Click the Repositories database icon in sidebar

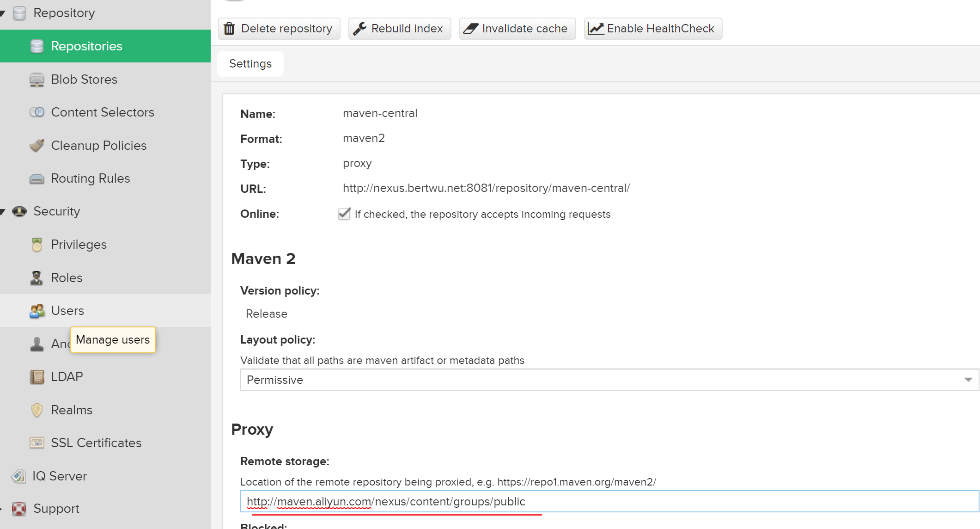coord(37,46)
